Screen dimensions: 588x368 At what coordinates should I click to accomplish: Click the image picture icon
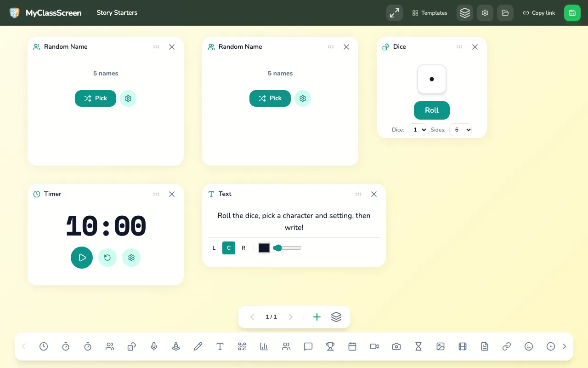pos(441,346)
